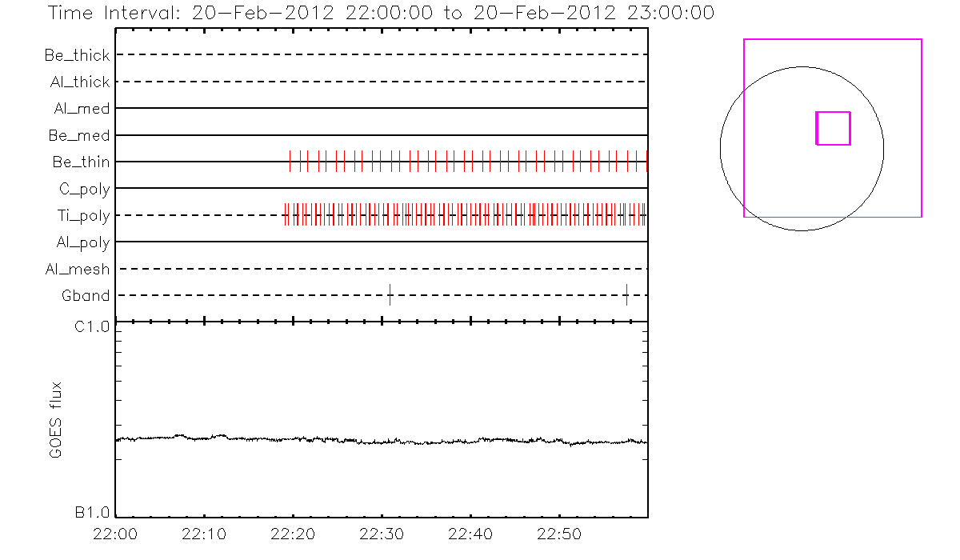Viewport: 960px width, 560px height.
Task: Click the Ti_poly filter label
Action: pyautogui.click(x=83, y=216)
